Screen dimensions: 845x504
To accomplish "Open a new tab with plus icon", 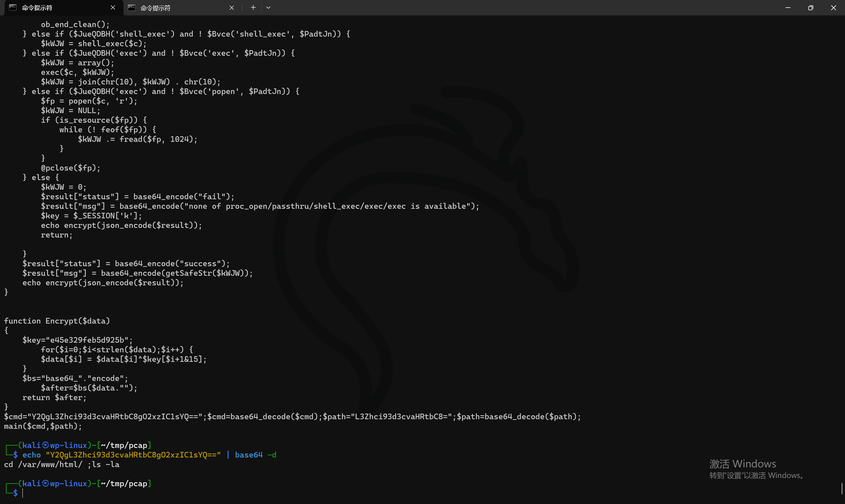I will (x=253, y=8).
